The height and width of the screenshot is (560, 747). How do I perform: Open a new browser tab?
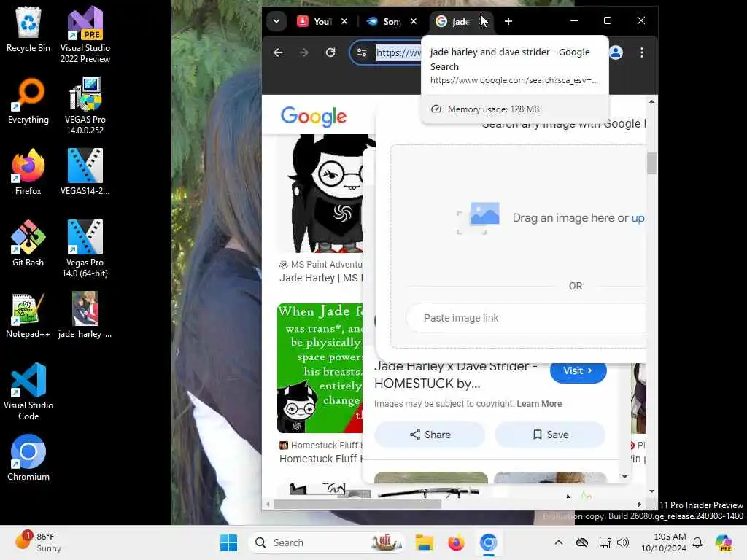point(508,21)
